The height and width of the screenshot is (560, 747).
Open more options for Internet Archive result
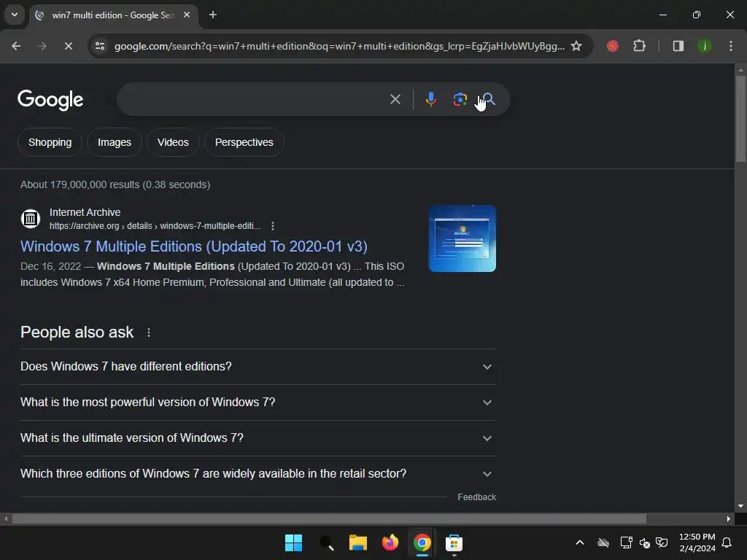273,226
